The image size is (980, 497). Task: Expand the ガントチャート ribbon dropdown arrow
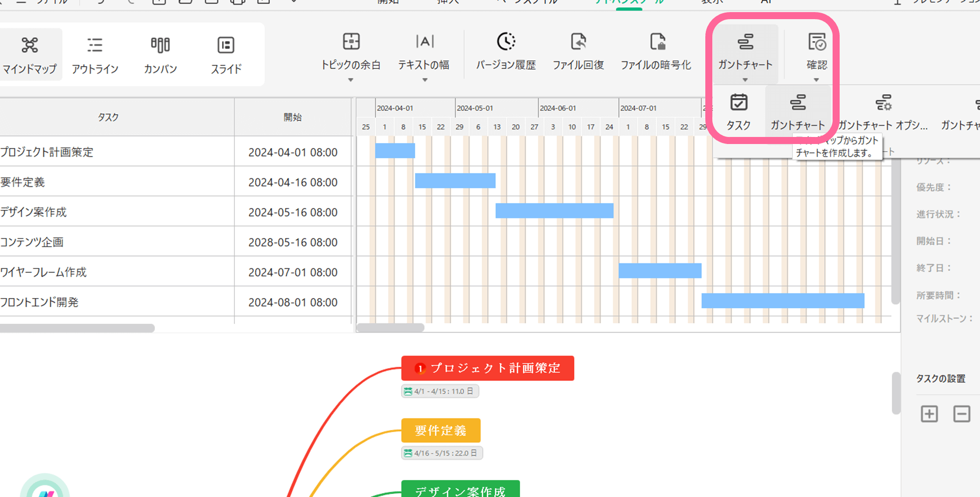point(745,80)
